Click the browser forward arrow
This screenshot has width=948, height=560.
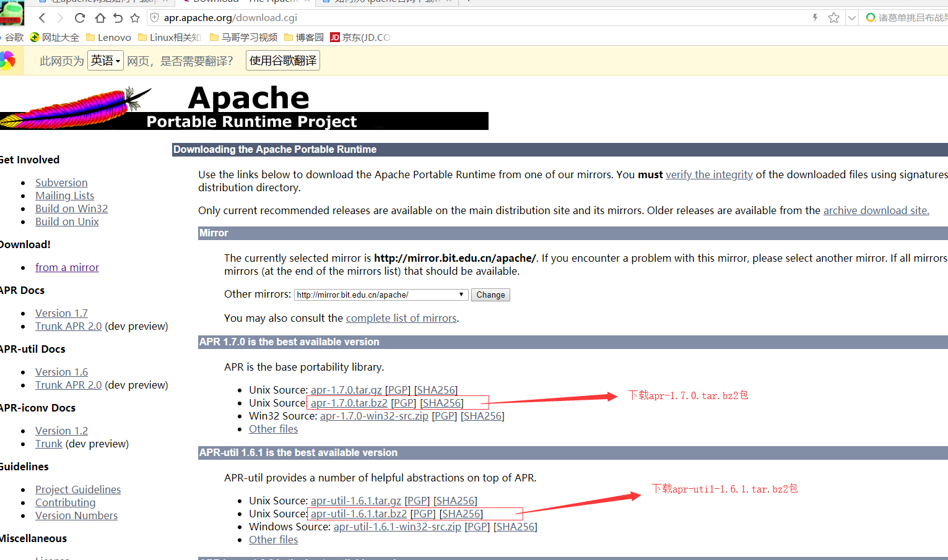tap(60, 18)
